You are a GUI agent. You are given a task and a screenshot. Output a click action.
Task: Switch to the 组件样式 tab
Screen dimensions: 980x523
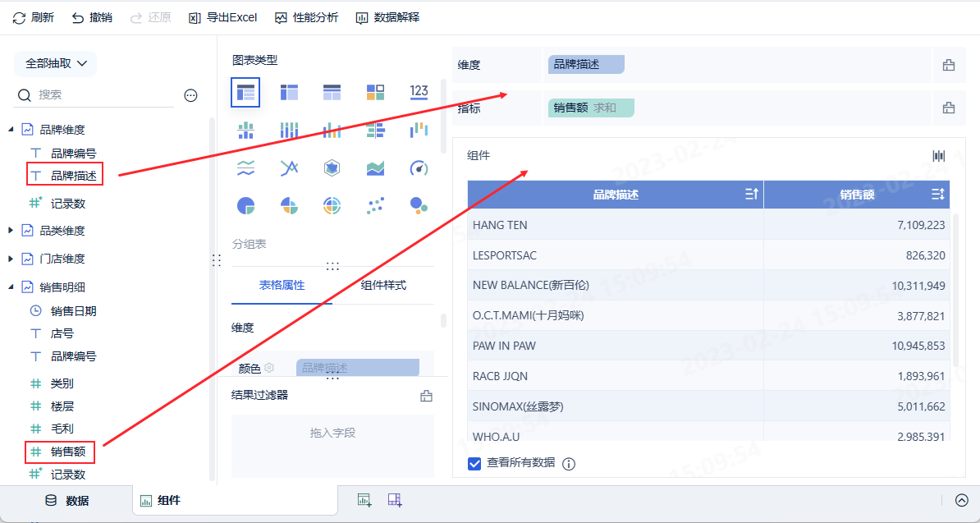383,286
